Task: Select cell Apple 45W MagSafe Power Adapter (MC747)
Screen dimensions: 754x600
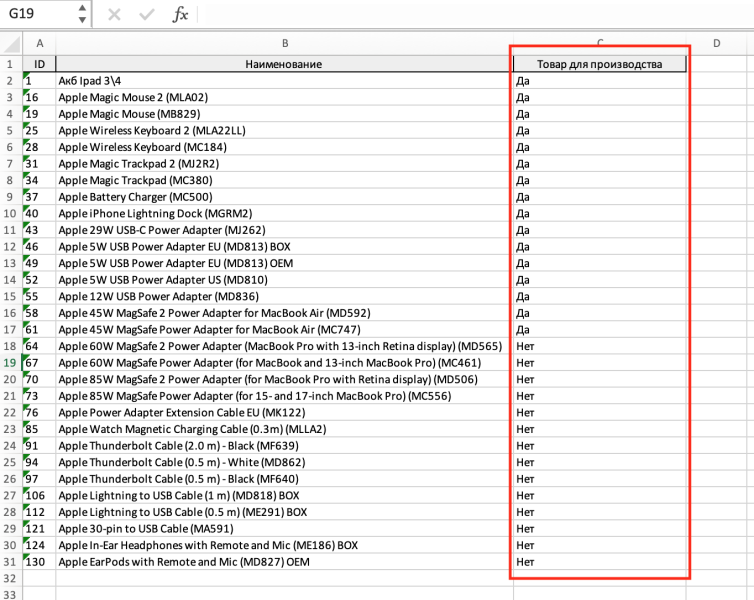Action: click(285, 329)
